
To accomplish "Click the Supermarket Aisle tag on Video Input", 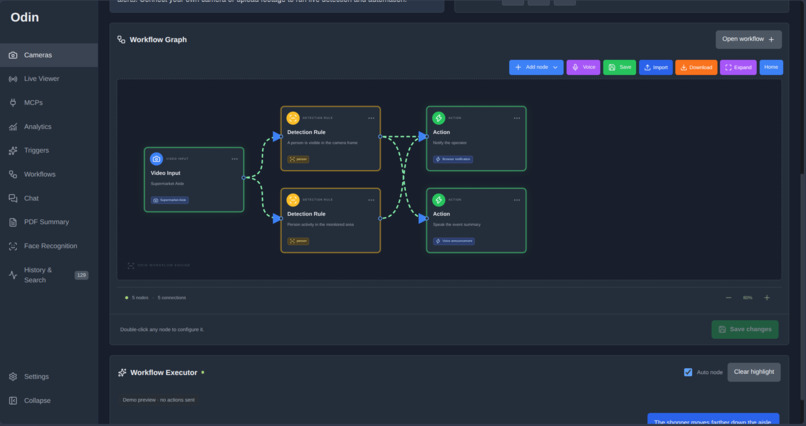I will pyautogui.click(x=170, y=200).
